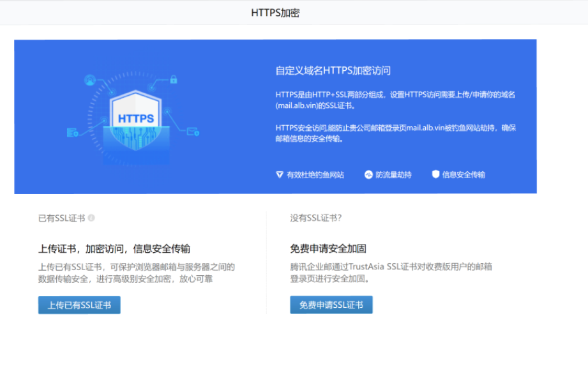Click the anti-phishing triangle icon
Screen dimensions: 588x378
click(280, 174)
